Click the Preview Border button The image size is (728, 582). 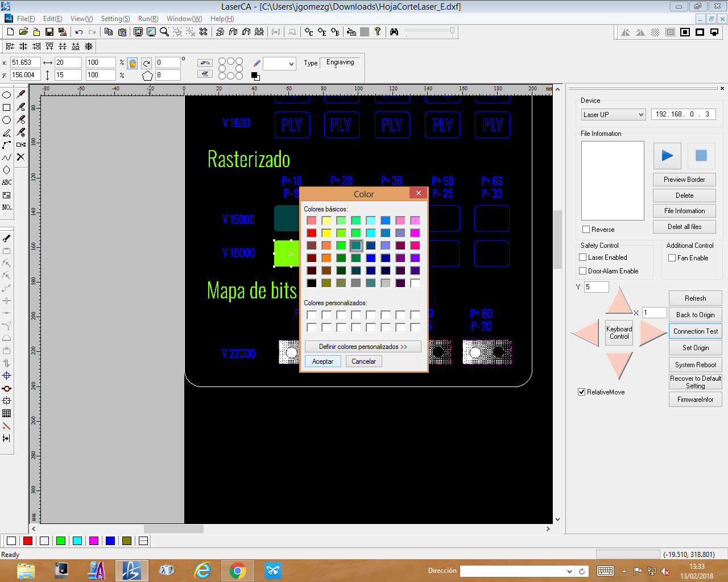coord(684,180)
